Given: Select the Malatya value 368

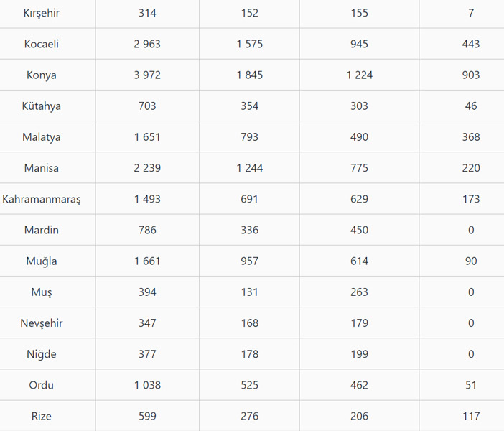Looking at the screenshot, I should 471,136.
